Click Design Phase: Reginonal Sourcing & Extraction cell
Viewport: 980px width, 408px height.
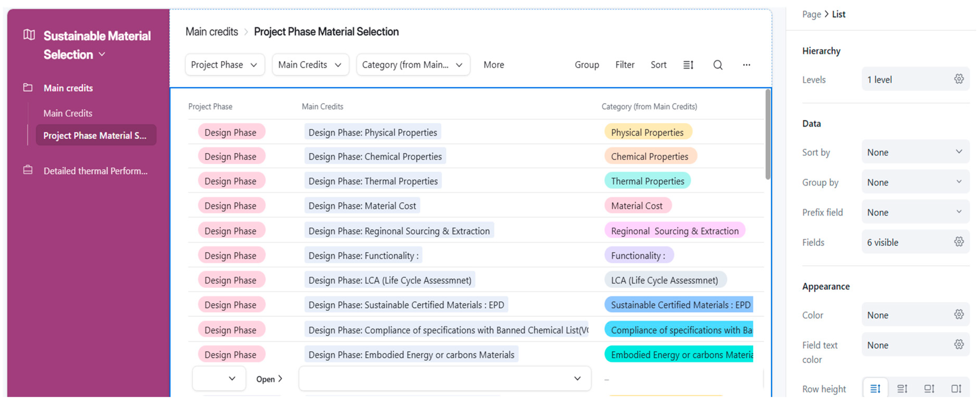tap(399, 230)
